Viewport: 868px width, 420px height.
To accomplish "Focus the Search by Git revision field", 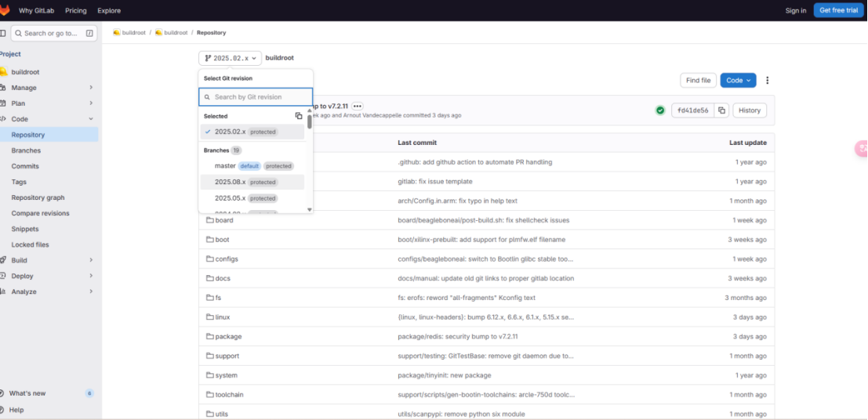I will pos(256,97).
